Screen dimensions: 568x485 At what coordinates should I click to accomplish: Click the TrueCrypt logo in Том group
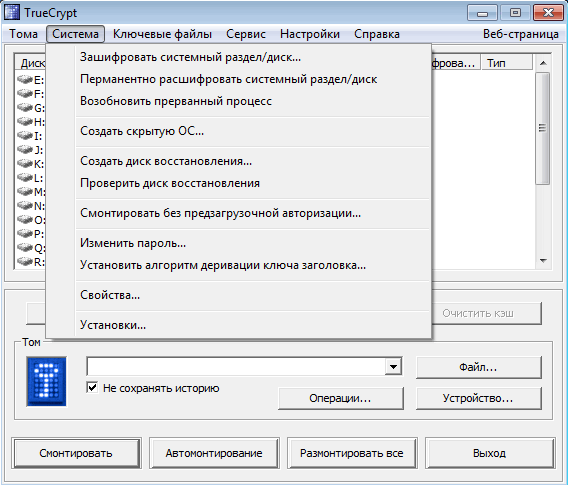[46, 381]
